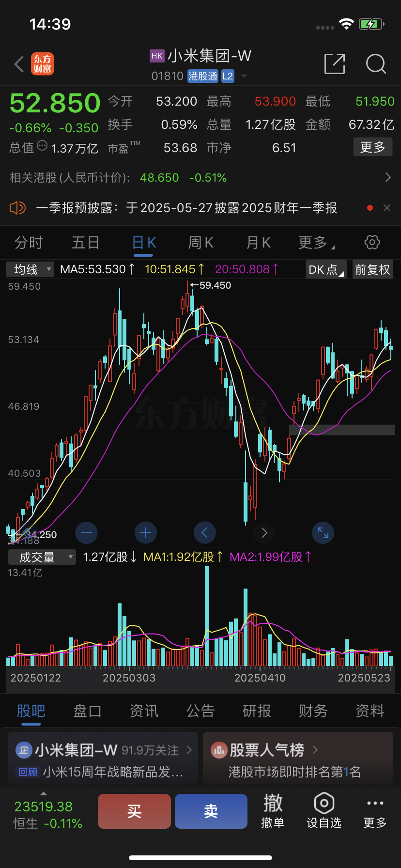This screenshot has height=868, width=401.
Task: Open the 研报 tab
Action: pos(257,711)
